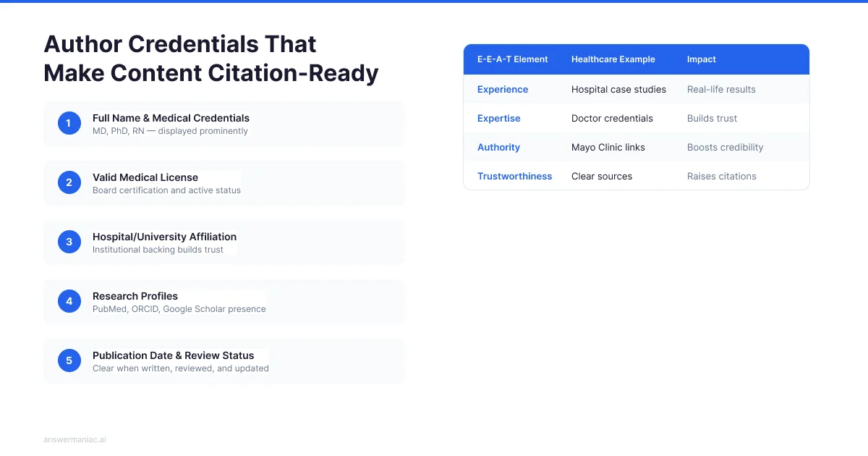The height and width of the screenshot is (456, 868).
Task: Select the "Hospital/University Affiliation" heading
Action: point(164,237)
